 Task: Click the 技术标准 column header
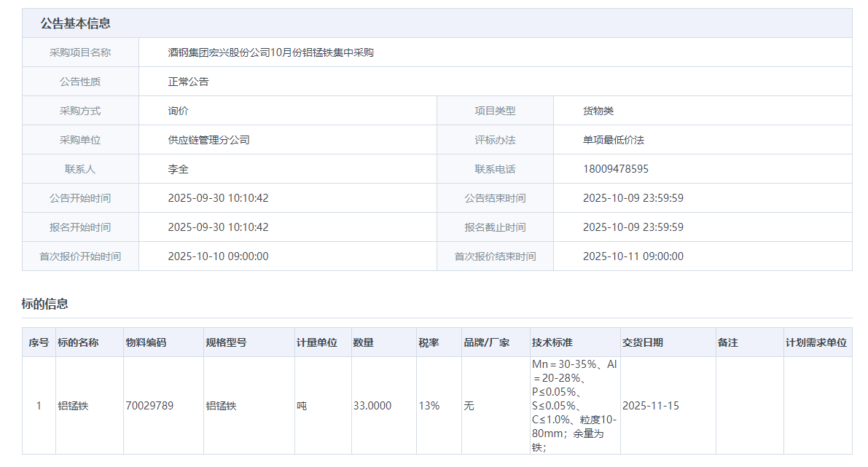point(552,342)
